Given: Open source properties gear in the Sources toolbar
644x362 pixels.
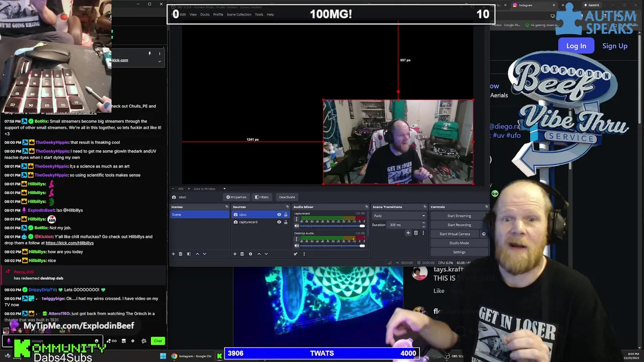Looking at the screenshot, I should (x=251, y=254).
